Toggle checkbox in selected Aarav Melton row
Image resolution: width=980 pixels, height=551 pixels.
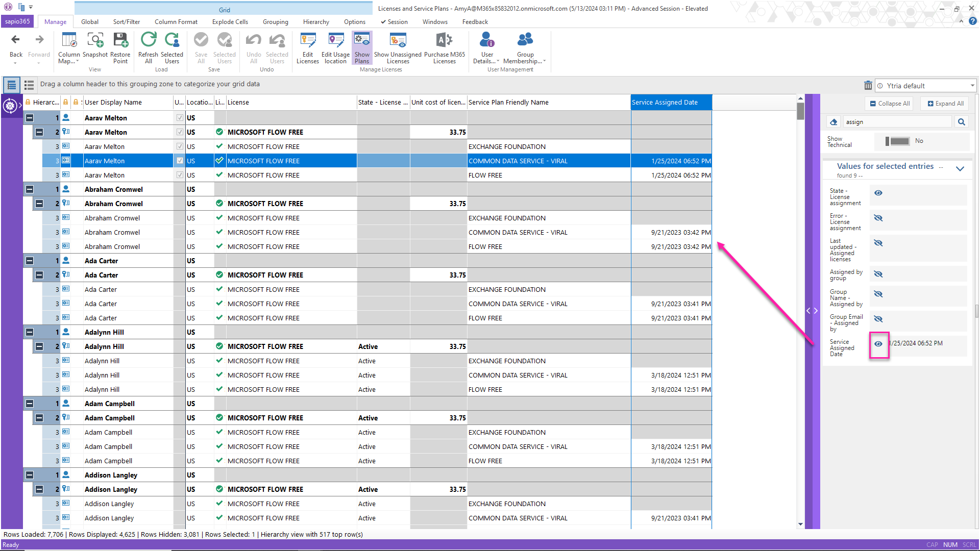(180, 161)
